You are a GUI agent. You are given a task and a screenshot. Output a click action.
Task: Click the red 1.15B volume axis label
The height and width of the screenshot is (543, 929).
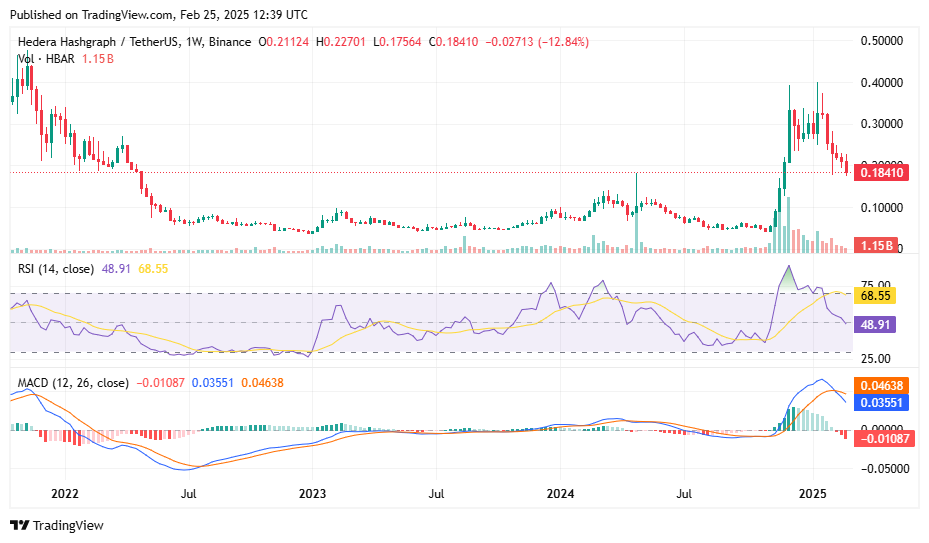[876, 245]
